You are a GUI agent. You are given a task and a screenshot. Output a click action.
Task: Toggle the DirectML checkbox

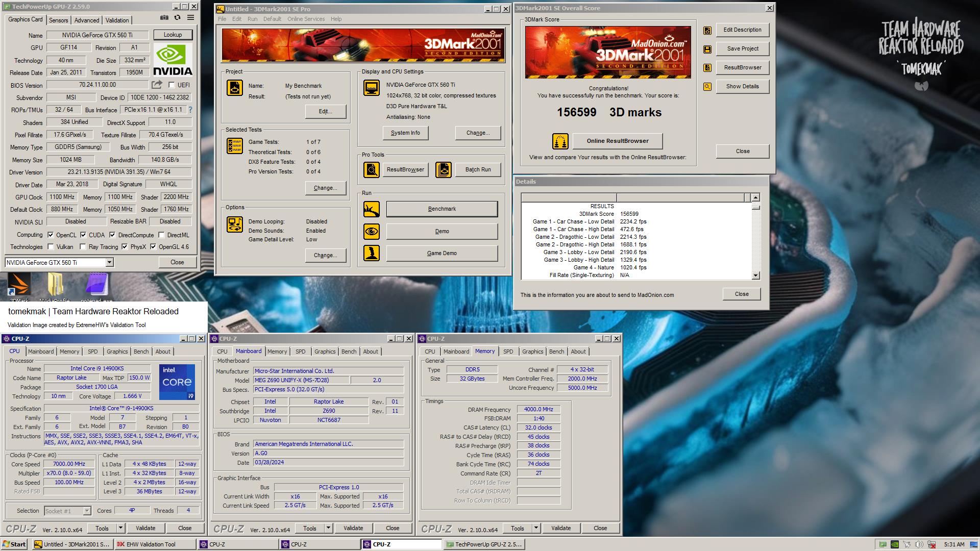161,235
